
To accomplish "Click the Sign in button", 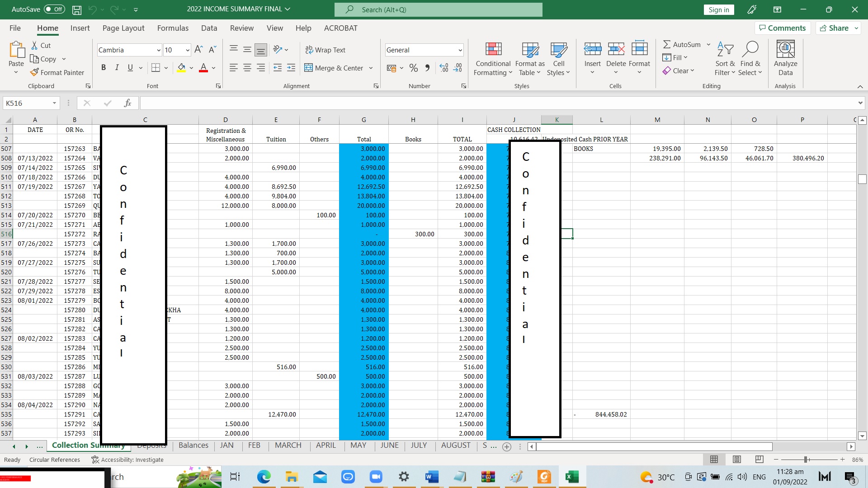I will click(x=718, y=9).
